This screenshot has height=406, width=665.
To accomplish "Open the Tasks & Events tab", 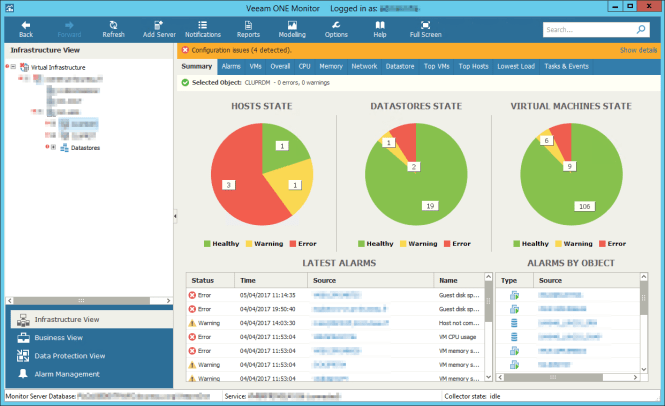I will [566, 66].
